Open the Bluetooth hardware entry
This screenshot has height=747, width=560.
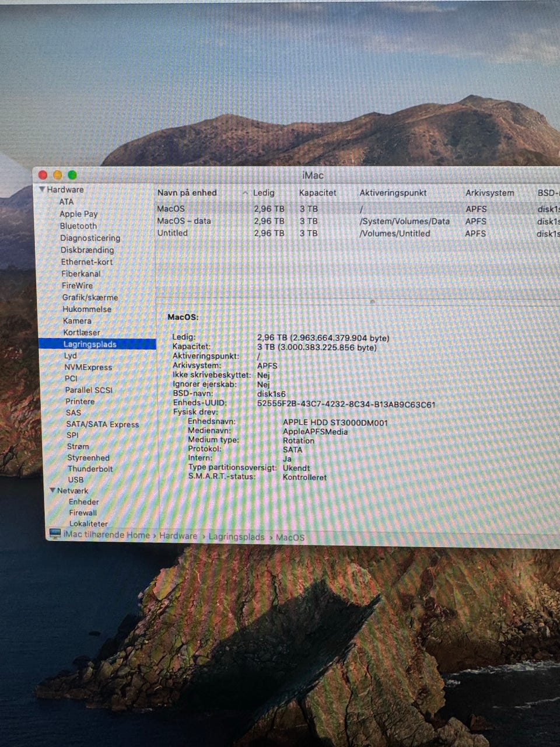pos(78,226)
